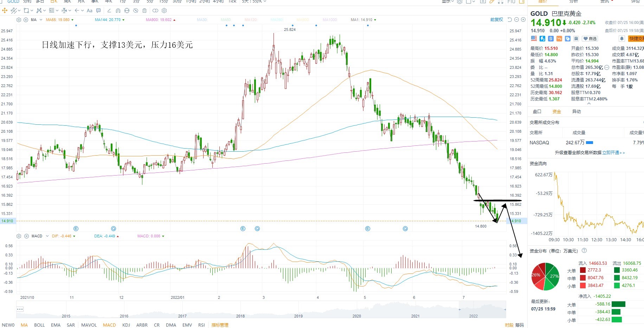Switch to the 分析 tab
644x328 pixels.
[574, 1]
